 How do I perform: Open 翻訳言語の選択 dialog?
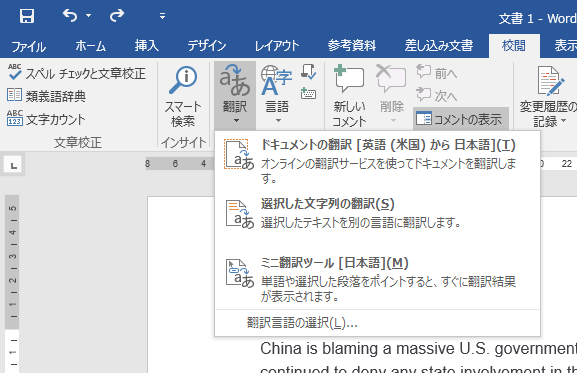378,323
